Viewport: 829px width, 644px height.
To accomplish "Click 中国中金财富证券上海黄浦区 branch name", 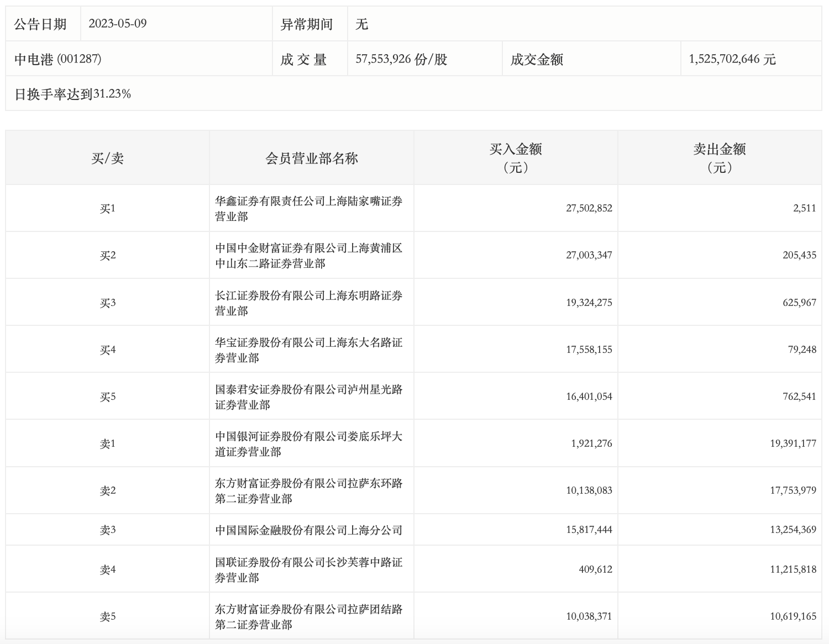I will (309, 256).
